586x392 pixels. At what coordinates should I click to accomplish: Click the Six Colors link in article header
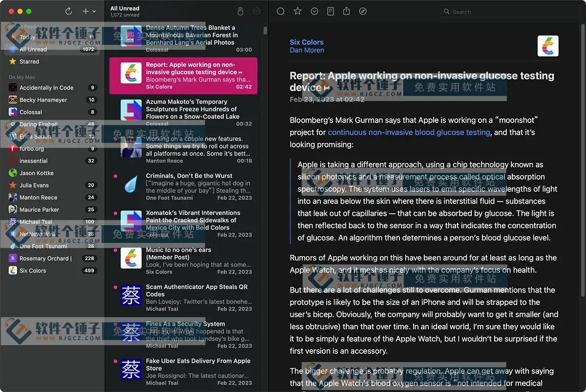click(307, 42)
